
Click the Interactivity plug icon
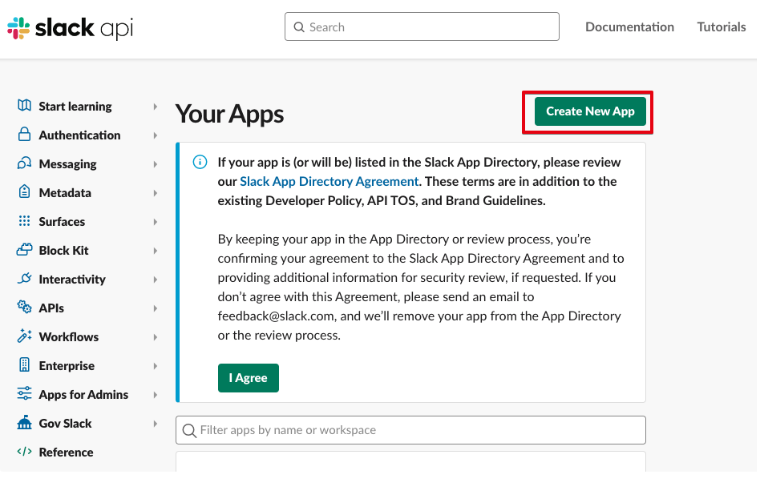(x=24, y=279)
